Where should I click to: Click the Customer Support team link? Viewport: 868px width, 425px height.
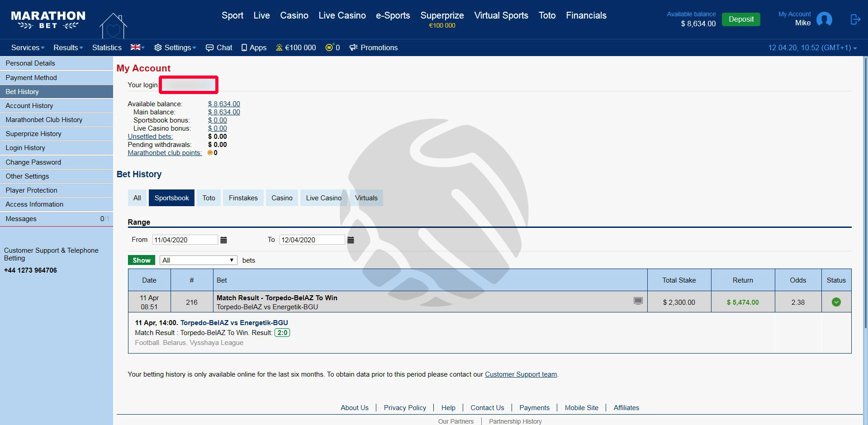(x=521, y=374)
